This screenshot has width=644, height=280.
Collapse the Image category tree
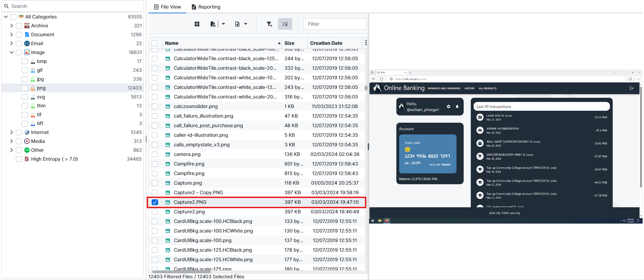tap(11, 52)
